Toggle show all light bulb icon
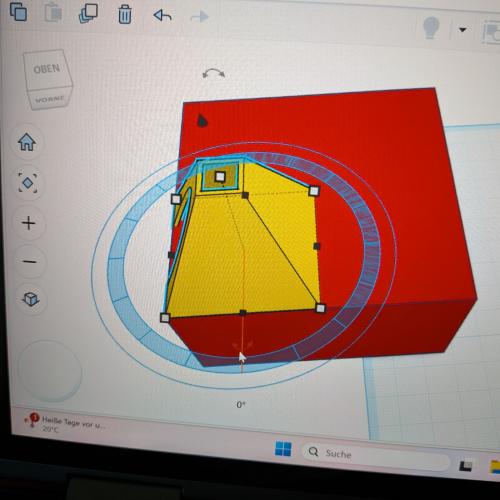This screenshot has width=500, height=500. click(431, 28)
